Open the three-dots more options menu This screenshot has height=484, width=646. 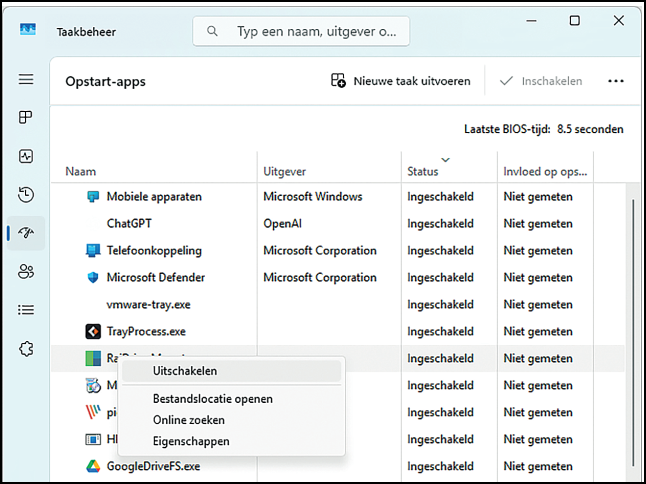[x=615, y=81]
